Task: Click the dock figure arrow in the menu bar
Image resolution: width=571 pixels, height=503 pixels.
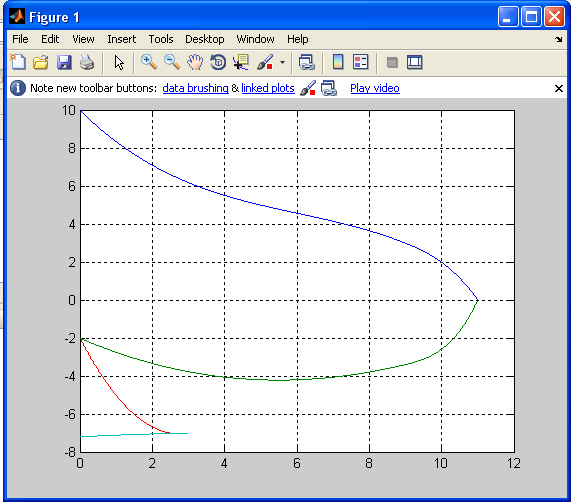Action: pos(558,39)
